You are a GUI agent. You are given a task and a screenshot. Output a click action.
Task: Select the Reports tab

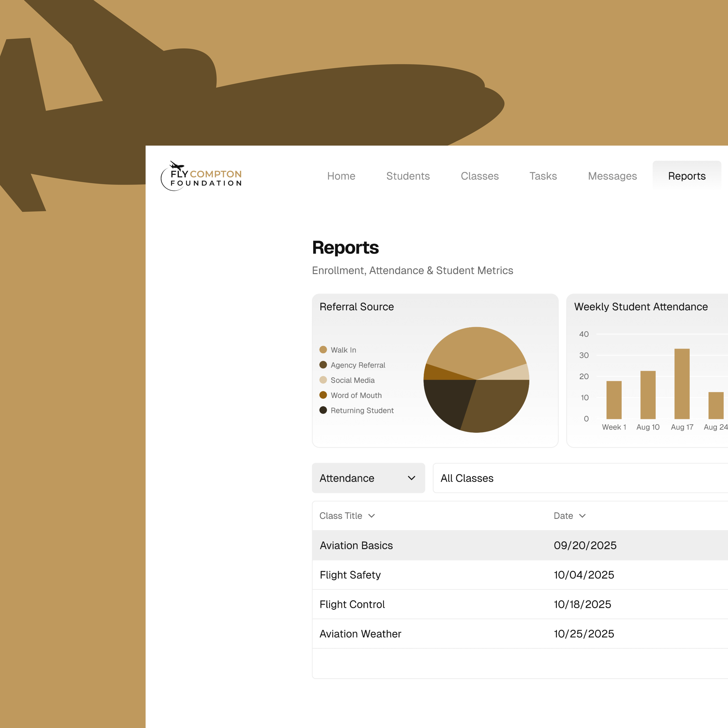pyautogui.click(x=686, y=176)
